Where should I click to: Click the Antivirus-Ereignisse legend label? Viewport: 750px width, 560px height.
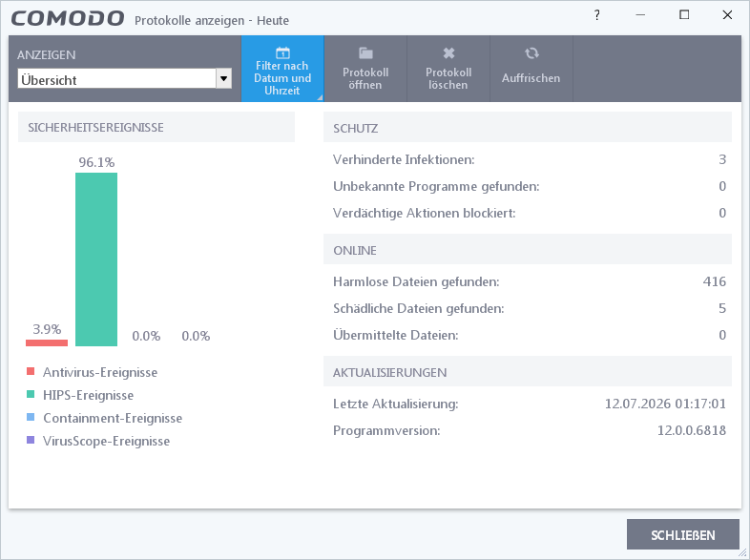(100, 372)
